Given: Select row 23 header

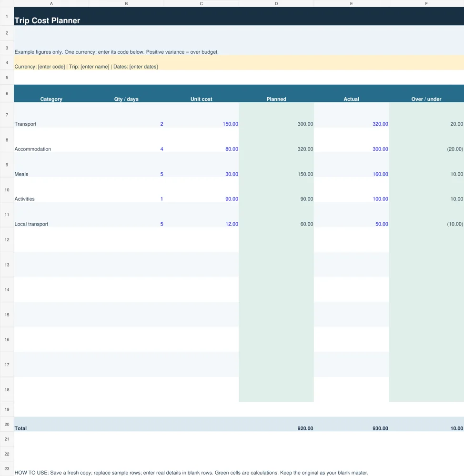Looking at the screenshot, I should (7, 469).
